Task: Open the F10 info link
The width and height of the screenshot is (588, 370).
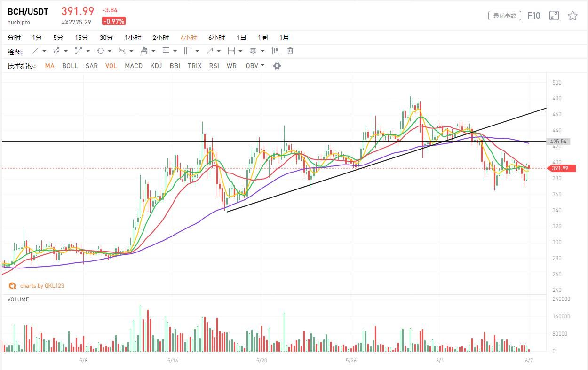Action: tap(533, 16)
